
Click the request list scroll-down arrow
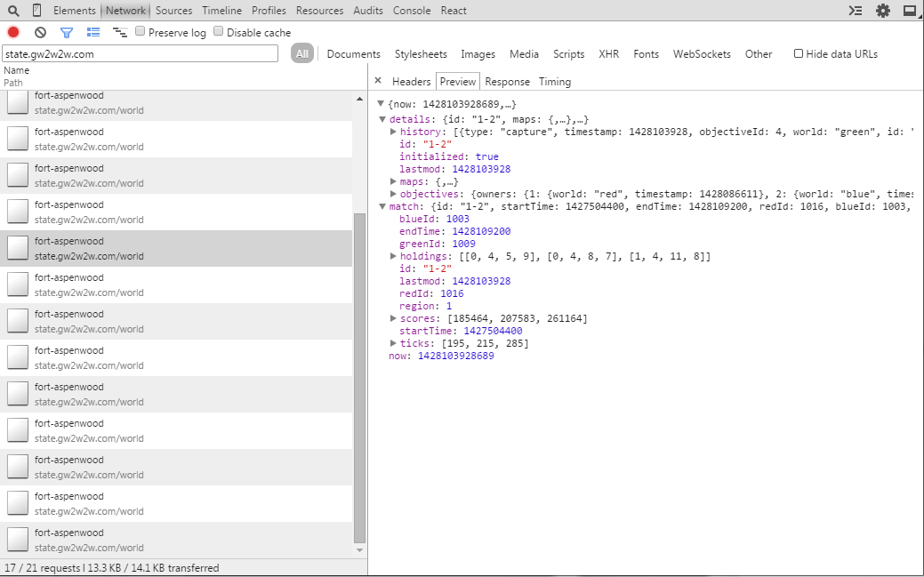tap(359, 550)
